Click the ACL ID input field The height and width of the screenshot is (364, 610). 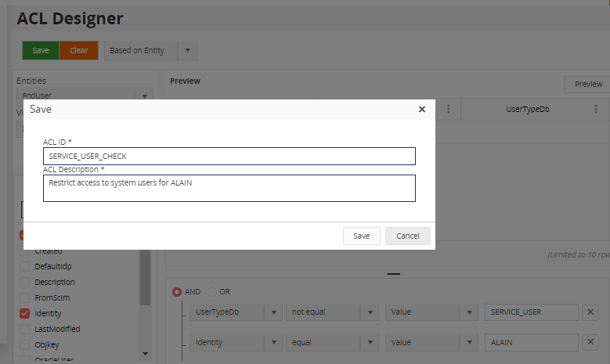229,156
